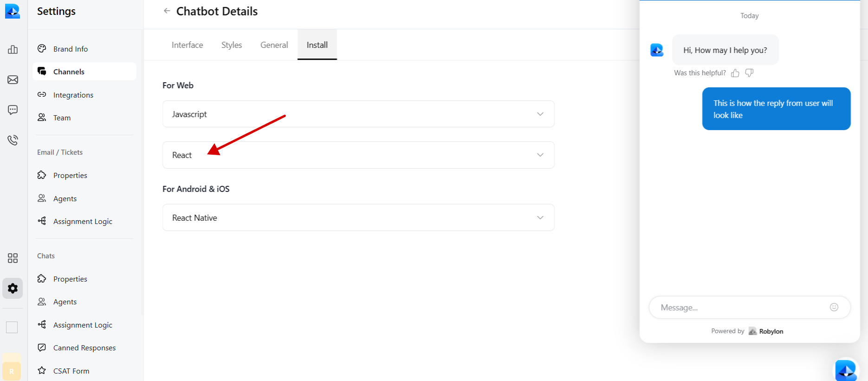Open Canned Responses in the settings menu
The height and width of the screenshot is (381, 868).
84,347
